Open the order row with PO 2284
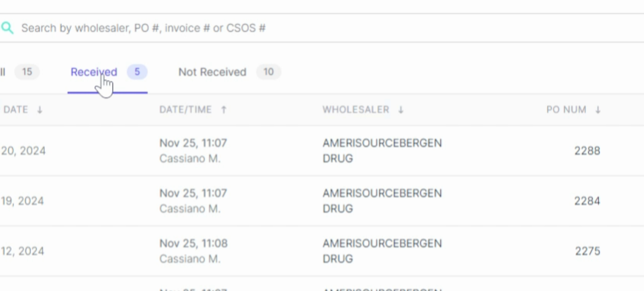 [322, 201]
